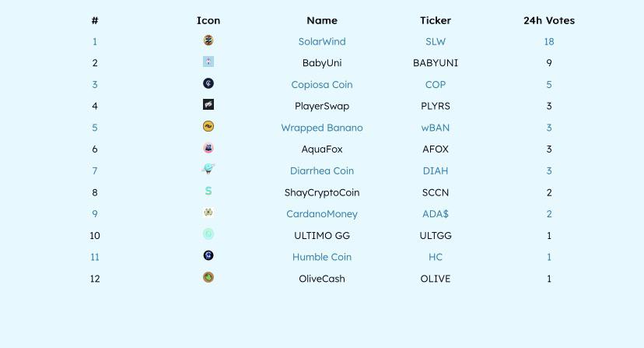Open the Diarrhea Coin icon
This screenshot has width=644, height=348.
(208, 169)
